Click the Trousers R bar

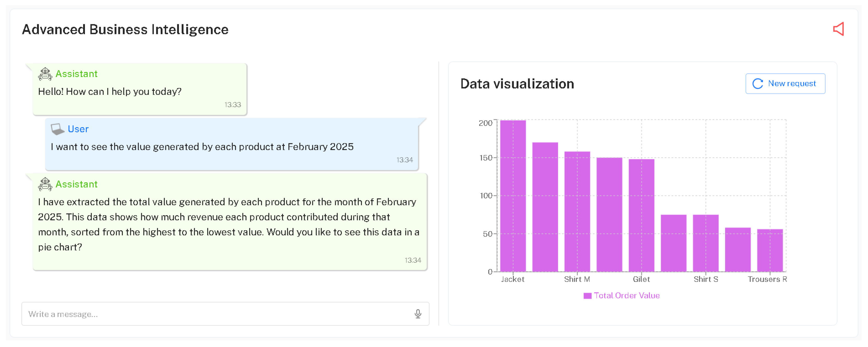pyautogui.click(x=769, y=251)
